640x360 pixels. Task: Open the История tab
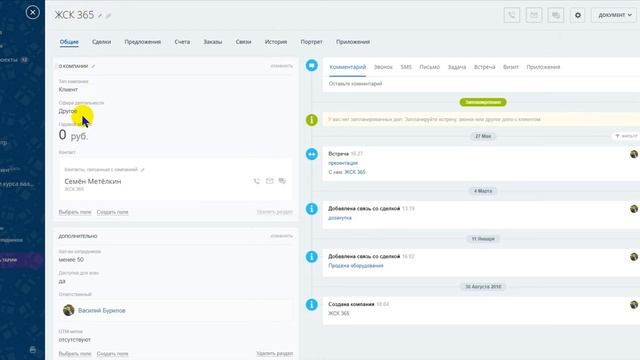click(276, 42)
